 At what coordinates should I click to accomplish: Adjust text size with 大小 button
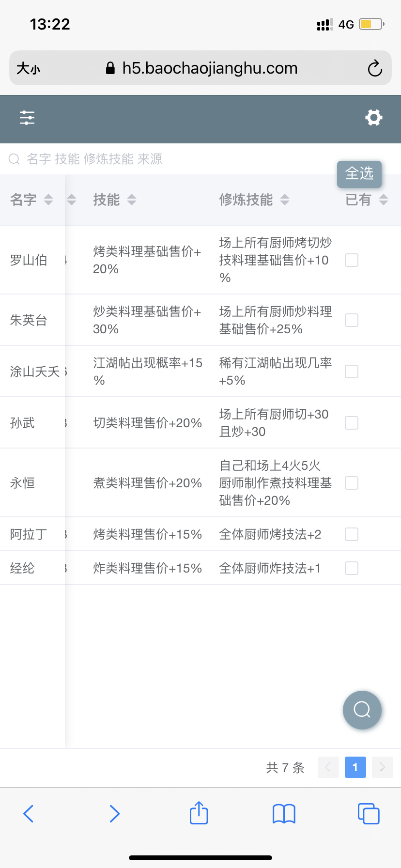click(x=28, y=68)
